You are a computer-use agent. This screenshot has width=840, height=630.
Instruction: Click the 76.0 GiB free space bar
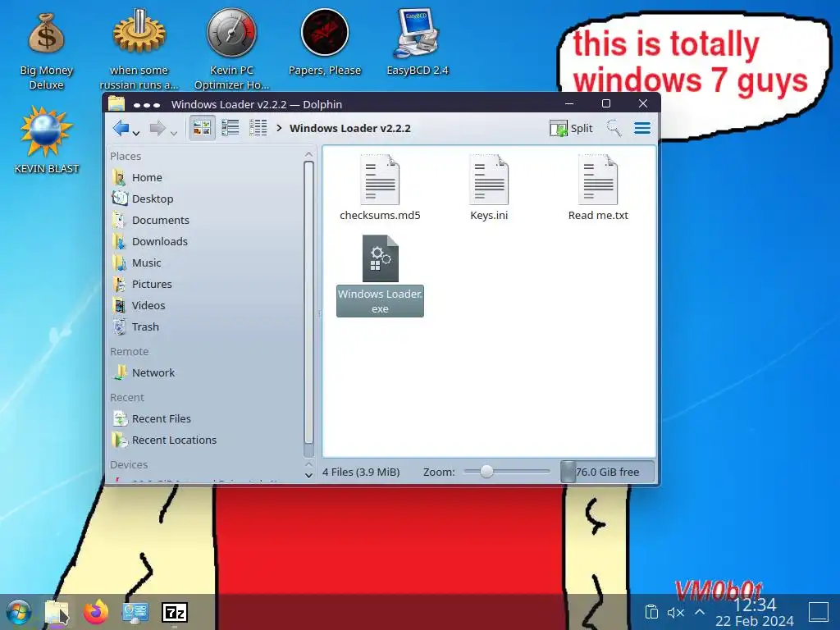pos(607,472)
